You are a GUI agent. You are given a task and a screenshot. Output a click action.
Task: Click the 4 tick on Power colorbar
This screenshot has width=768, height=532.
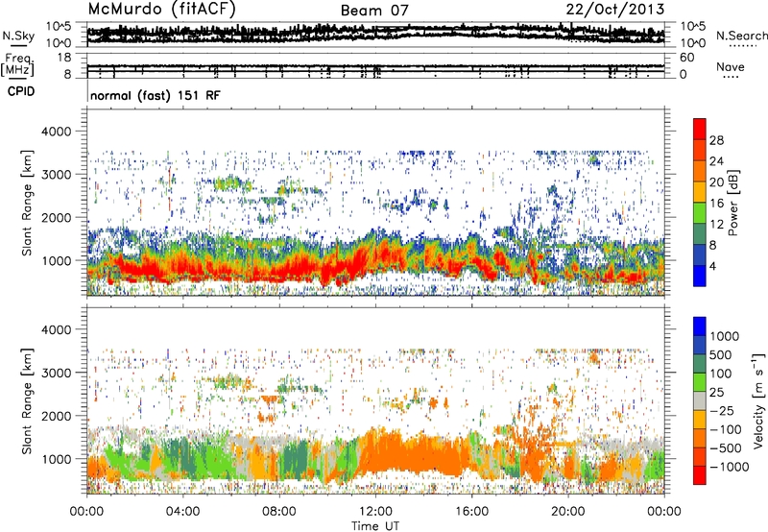[x=712, y=267]
